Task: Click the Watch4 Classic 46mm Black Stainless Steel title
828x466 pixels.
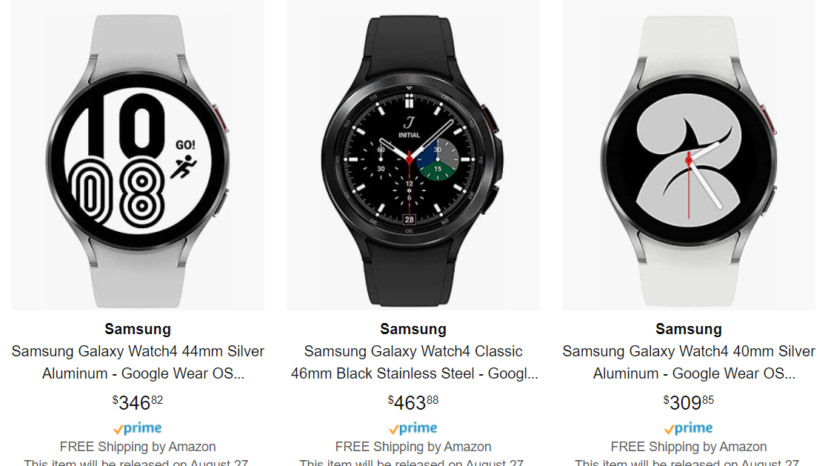Action: click(413, 362)
